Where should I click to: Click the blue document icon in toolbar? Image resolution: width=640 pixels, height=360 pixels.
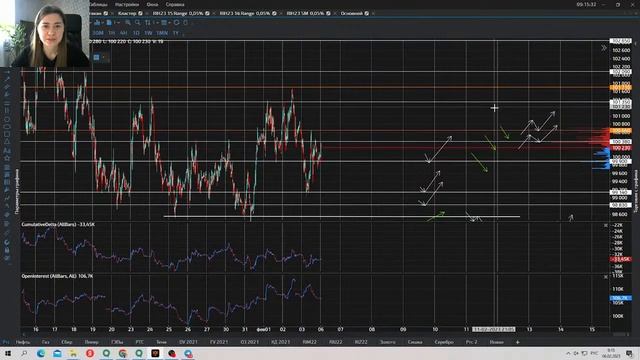(x=109, y=23)
